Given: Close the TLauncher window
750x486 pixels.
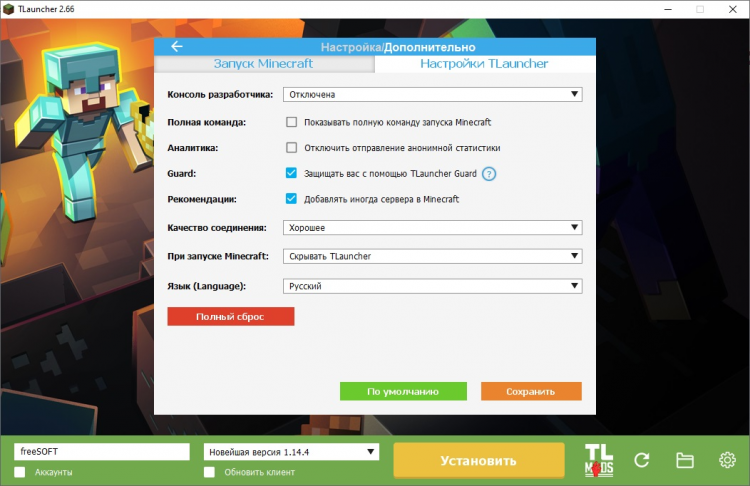Looking at the screenshot, I should click(732, 9).
